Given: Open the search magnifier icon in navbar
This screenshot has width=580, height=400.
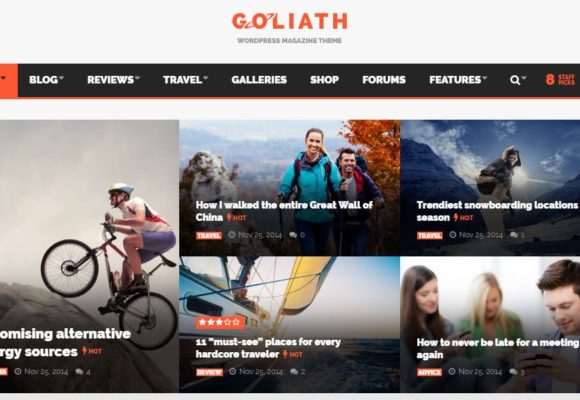Looking at the screenshot, I should 515,80.
